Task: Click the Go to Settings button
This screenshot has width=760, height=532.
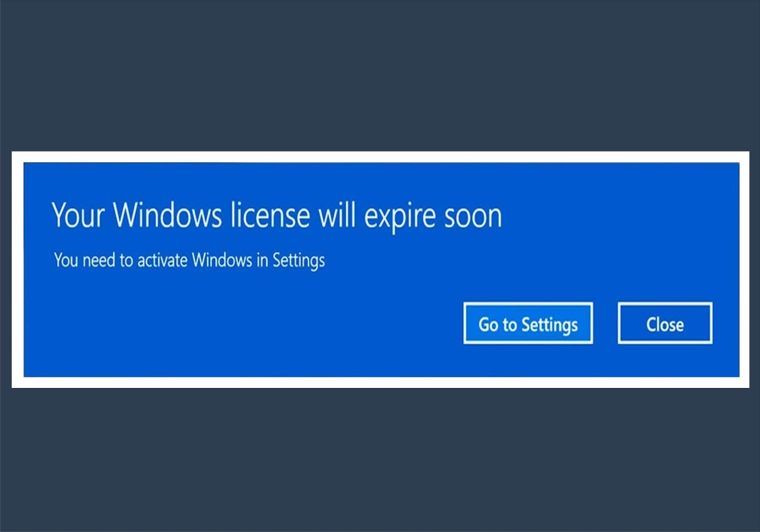Action: (x=528, y=323)
